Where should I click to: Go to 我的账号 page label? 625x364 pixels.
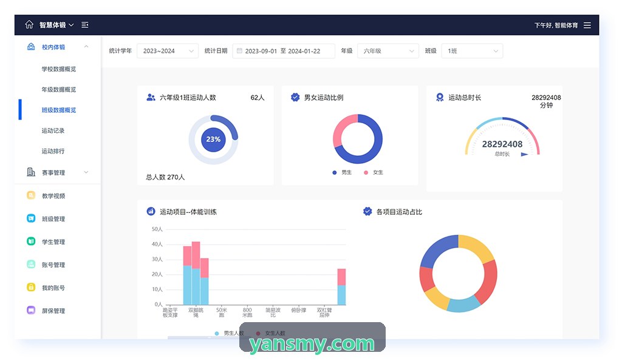click(53, 288)
